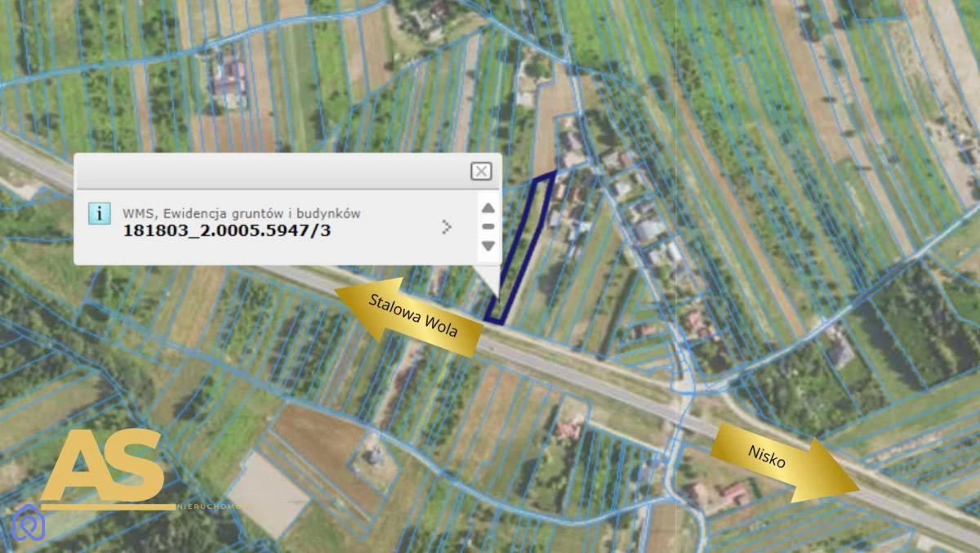980x553 pixels.
Task: Click the blue info icon in the popup
Action: coord(99,214)
